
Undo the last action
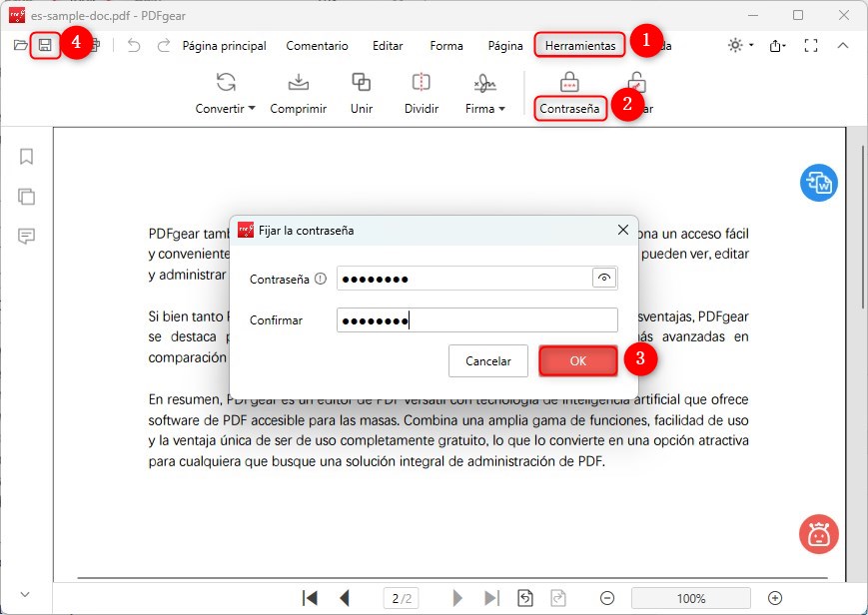[x=134, y=45]
